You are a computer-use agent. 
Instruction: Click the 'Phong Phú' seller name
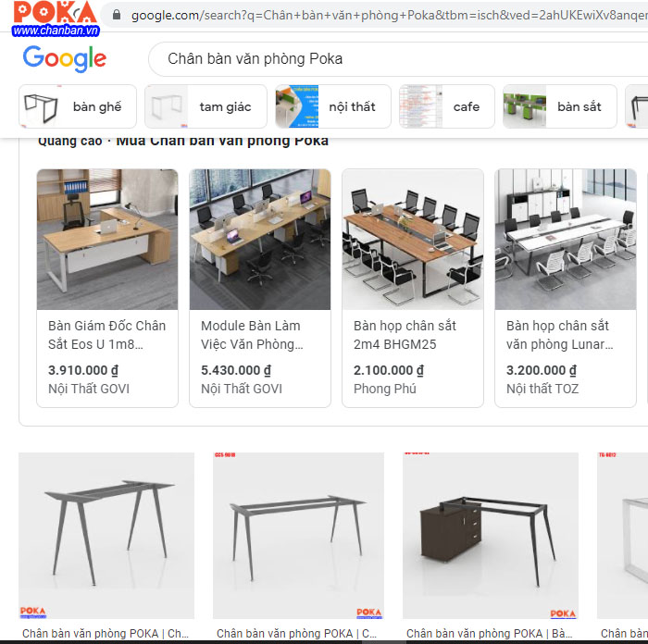385,389
